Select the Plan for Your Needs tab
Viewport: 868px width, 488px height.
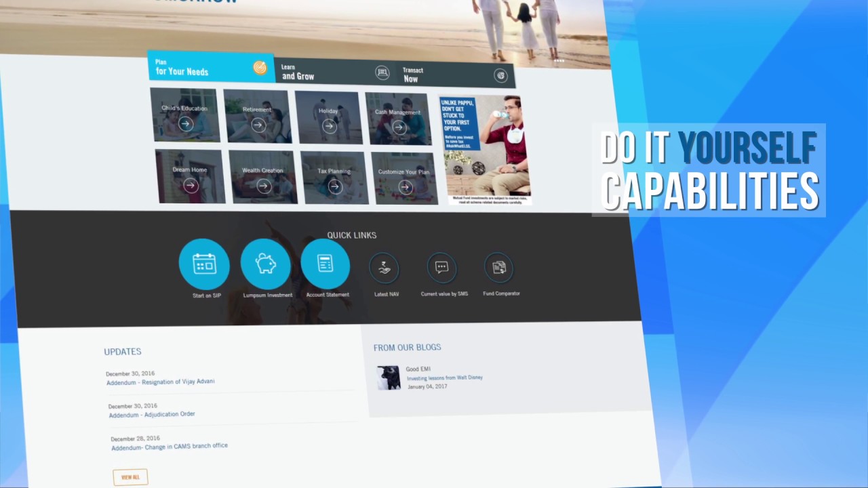click(x=211, y=66)
